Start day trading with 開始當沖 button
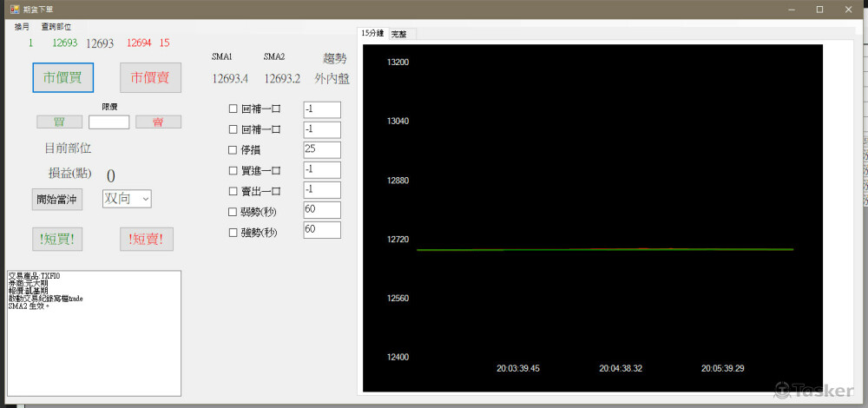The image size is (868, 408). coord(57,199)
